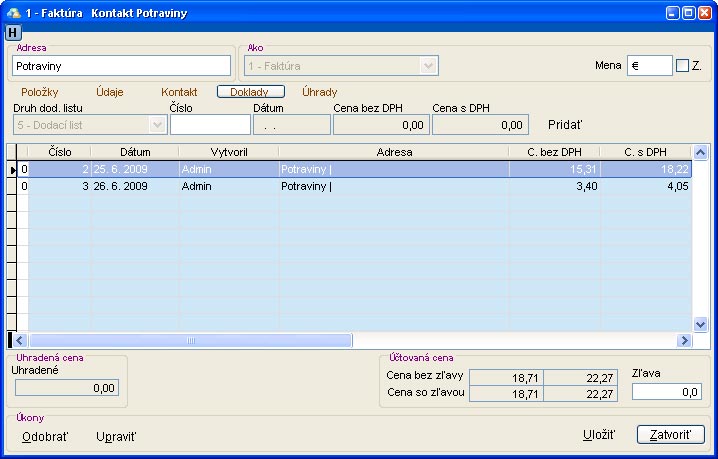Image resolution: width=718 pixels, height=459 pixels.
Task: Click the Uložiť button
Action: (x=598, y=435)
